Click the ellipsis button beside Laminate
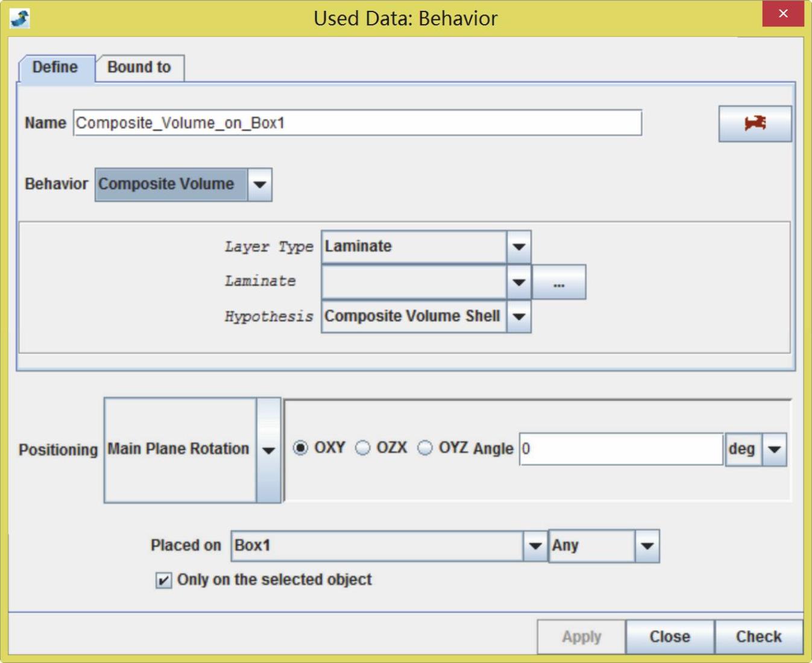 [x=559, y=283]
